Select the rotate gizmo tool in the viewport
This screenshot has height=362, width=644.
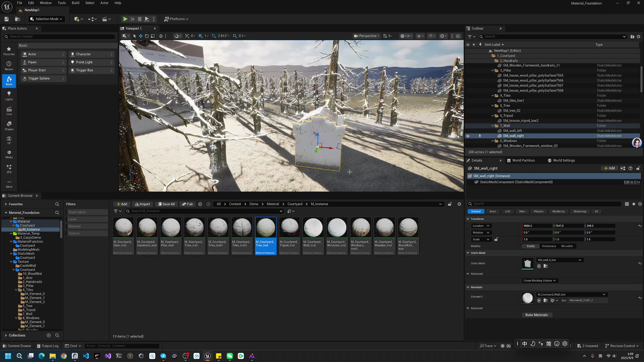[x=147, y=36]
